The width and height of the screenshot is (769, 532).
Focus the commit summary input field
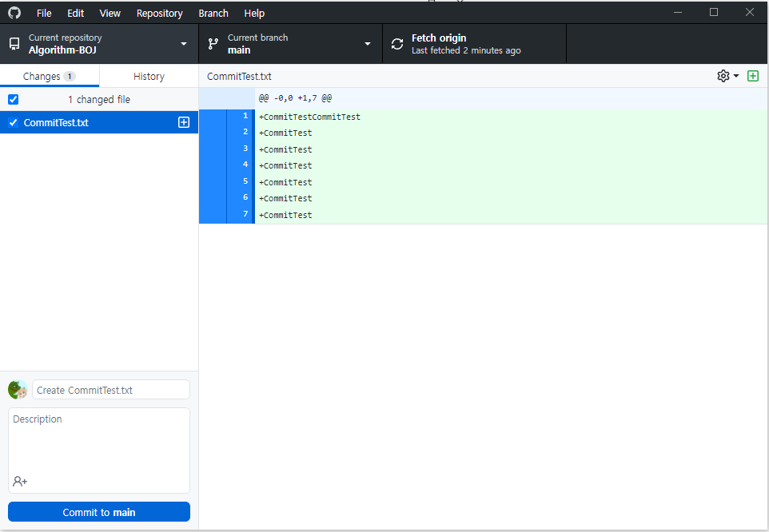[x=111, y=390]
